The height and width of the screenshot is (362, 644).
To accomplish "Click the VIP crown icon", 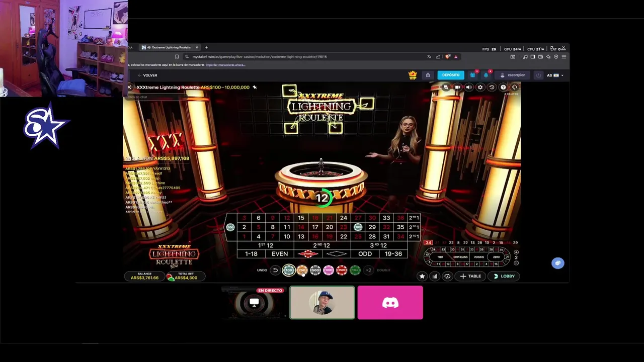I will [413, 75].
